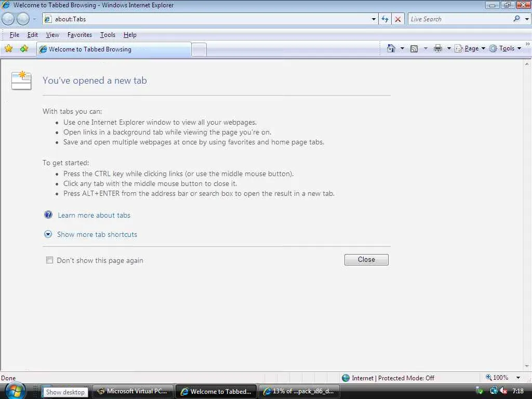Switch to Welcome to Tabbed taskbar button
Screen dimensions: 532x399
coord(216,391)
